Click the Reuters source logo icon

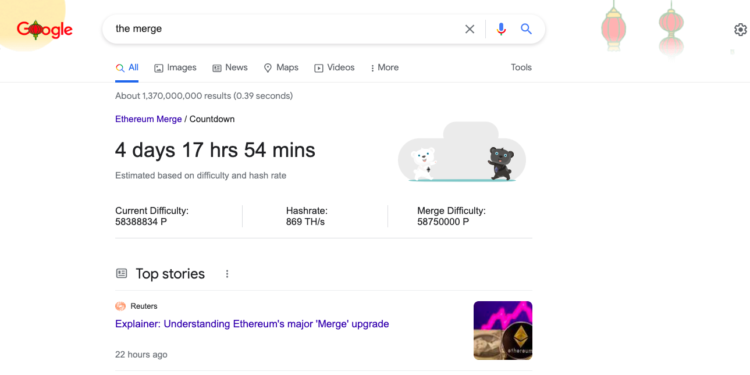(121, 306)
